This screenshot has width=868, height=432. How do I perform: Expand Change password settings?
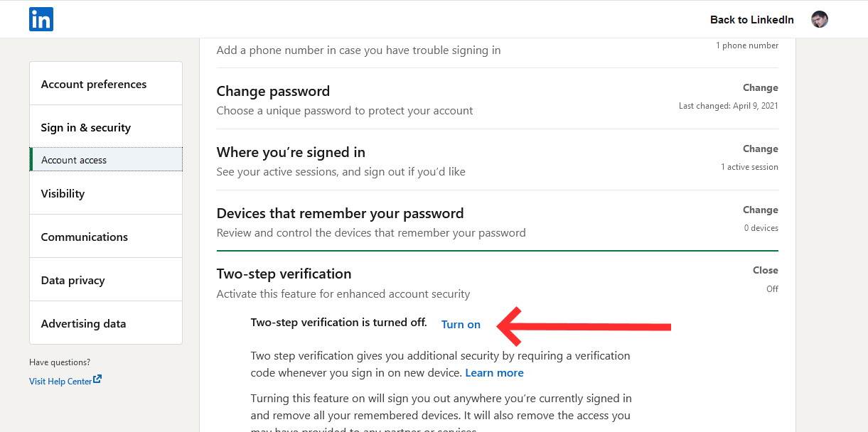click(x=760, y=87)
